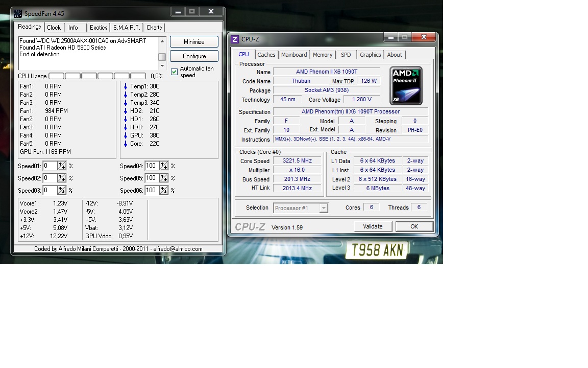The width and height of the screenshot is (588, 368).
Task: Click the SpeedFan Minimize button
Action: [x=194, y=42]
